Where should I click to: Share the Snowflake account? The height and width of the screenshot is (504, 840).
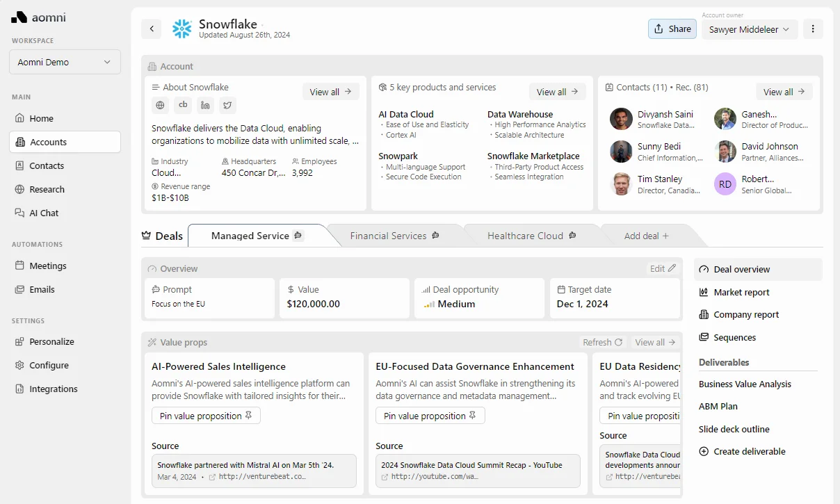(672, 29)
